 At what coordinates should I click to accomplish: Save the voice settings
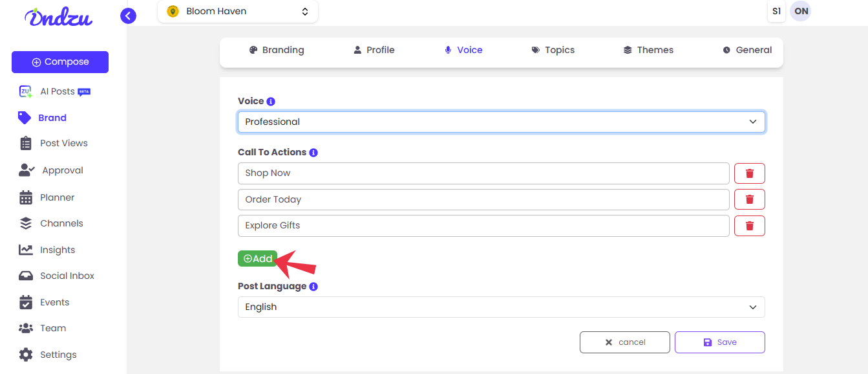(x=720, y=342)
